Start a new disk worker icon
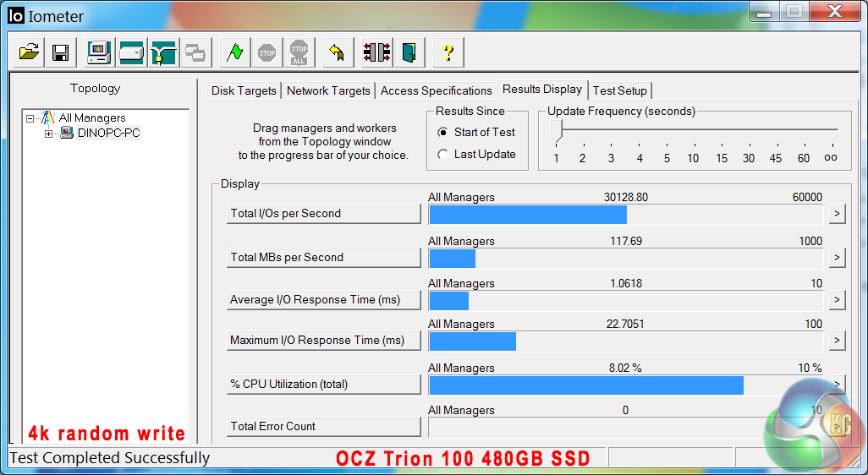The width and height of the screenshot is (868, 475). [132, 52]
